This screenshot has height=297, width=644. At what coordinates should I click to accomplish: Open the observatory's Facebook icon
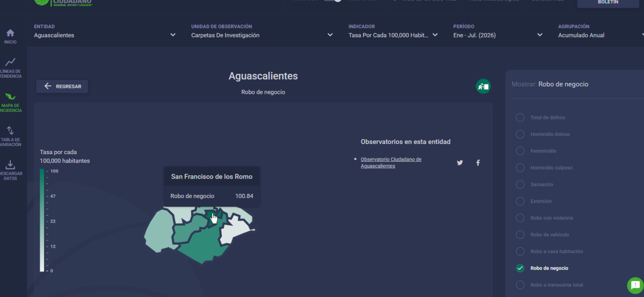pyautogui.click(x=478, y=163)
